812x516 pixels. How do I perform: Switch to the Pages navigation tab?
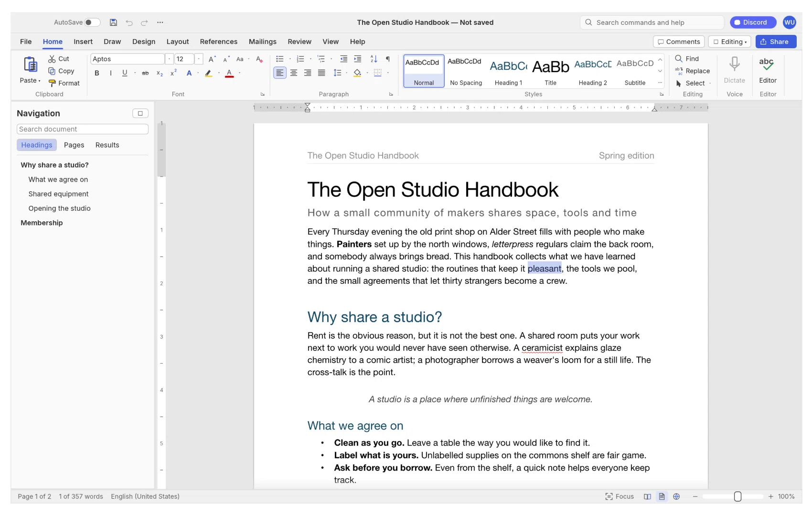[x=74, y=145]
